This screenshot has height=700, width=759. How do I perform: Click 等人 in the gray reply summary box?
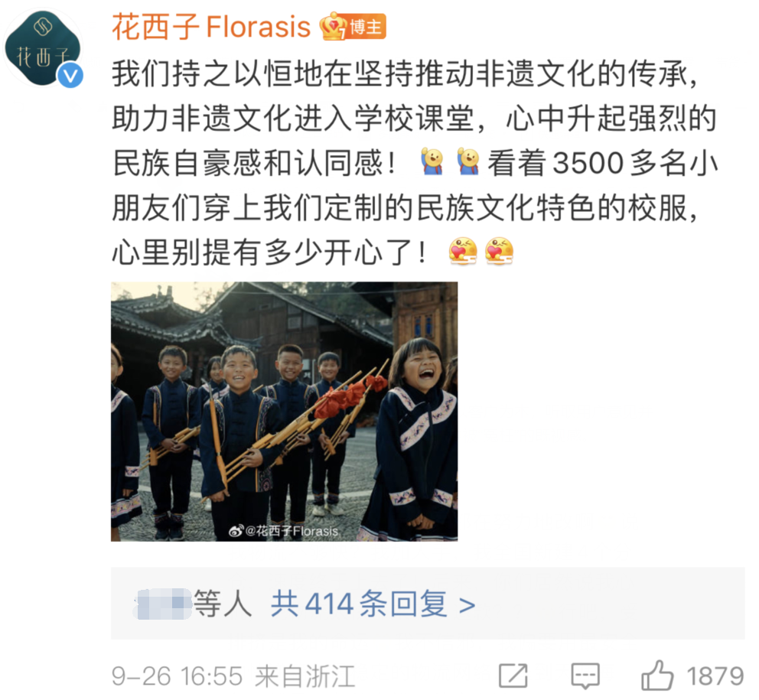point(223,604)
